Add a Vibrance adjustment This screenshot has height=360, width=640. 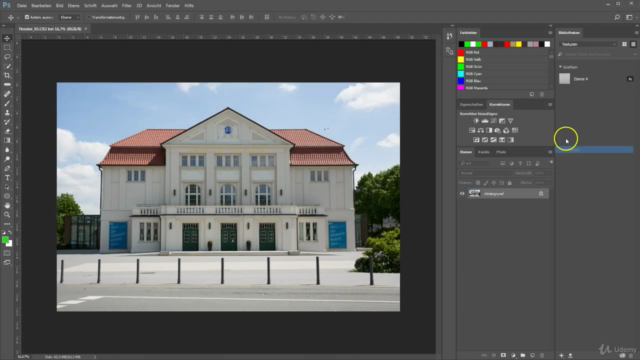tap(511, 121)
